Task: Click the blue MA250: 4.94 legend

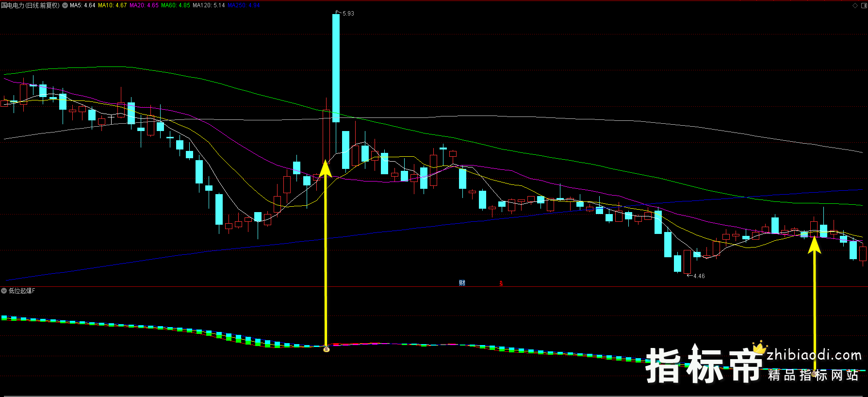Action: pos(244,5)
